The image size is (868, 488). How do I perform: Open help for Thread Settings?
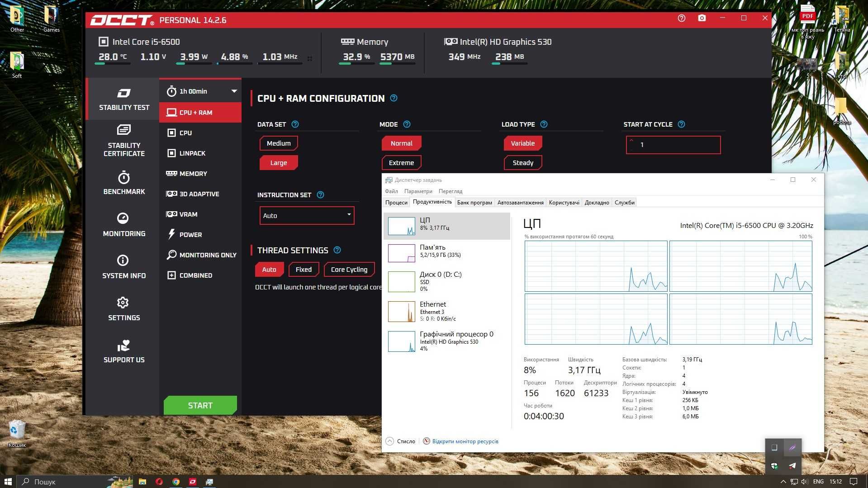(x=337, y=250)
